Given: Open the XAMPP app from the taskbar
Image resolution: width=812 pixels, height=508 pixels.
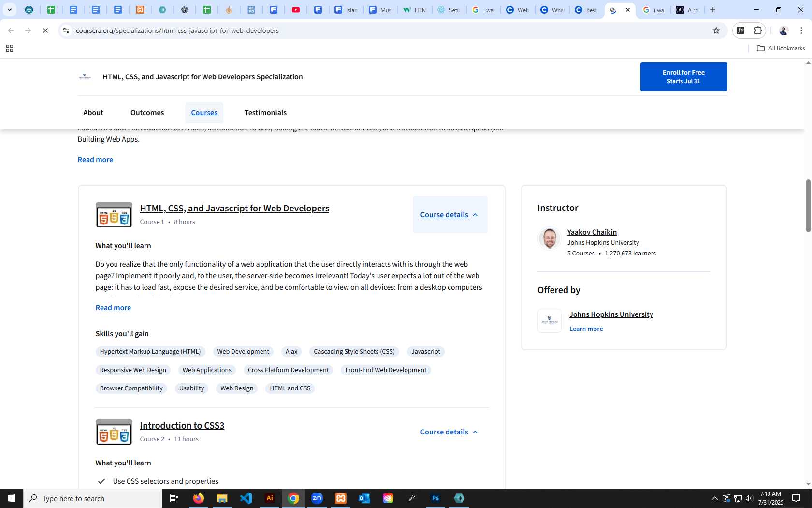Looking at the screenshot, I should pos(341,498).
